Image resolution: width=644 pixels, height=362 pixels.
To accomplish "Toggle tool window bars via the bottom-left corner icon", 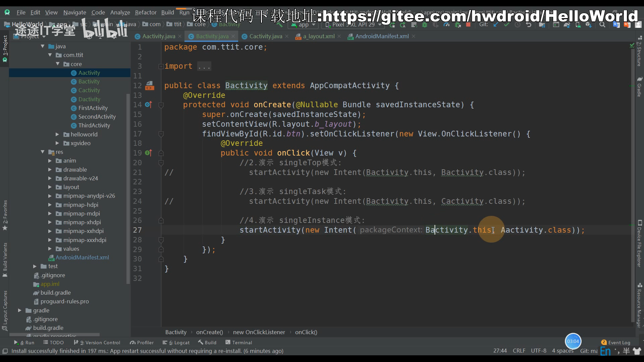I will [5, 351].
